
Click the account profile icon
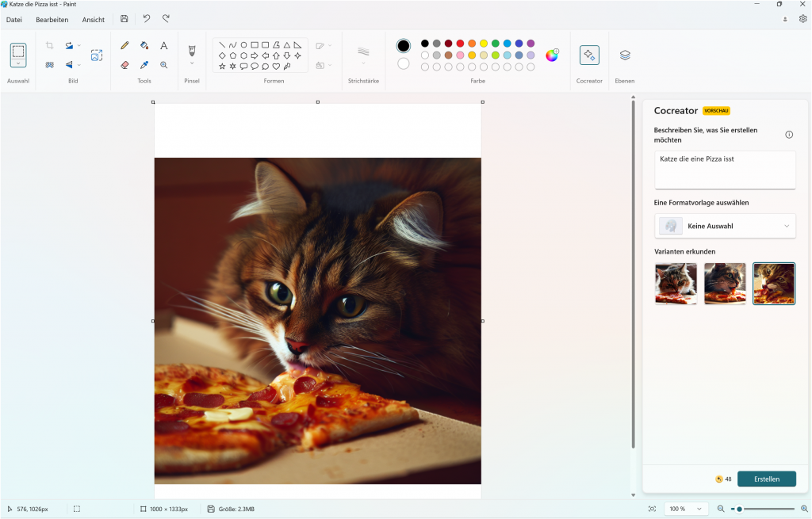click(785, 19)
